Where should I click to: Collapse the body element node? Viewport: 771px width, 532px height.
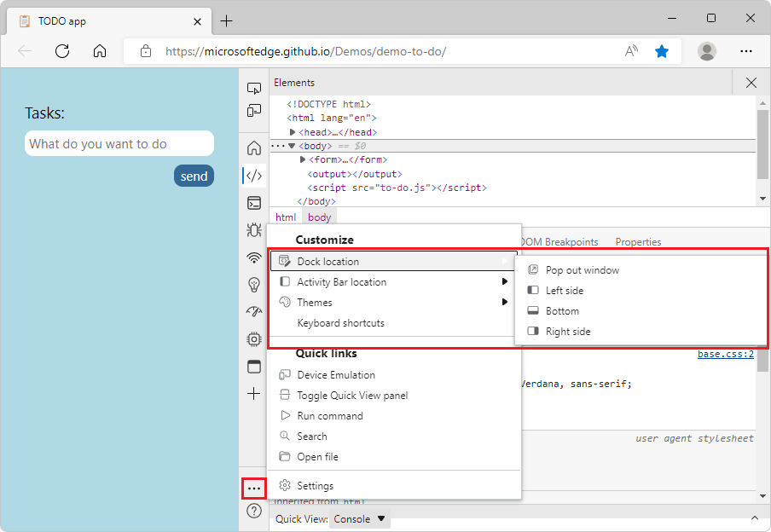pyautogui.click(x=292, y=146)
